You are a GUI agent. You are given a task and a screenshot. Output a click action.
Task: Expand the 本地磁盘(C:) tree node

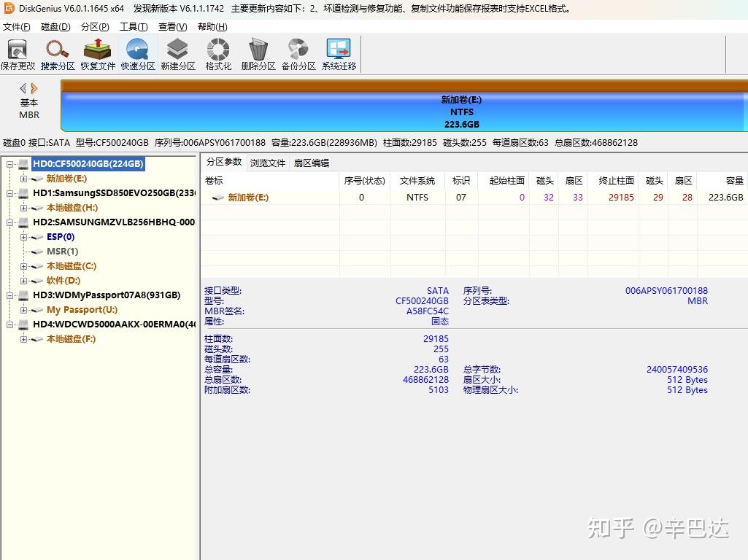tap(23, 266)
